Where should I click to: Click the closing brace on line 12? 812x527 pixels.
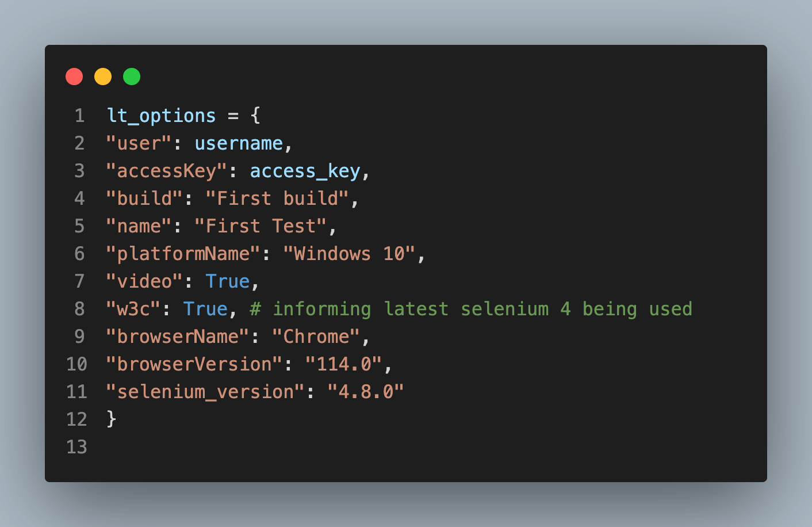[x=112, y=419]
